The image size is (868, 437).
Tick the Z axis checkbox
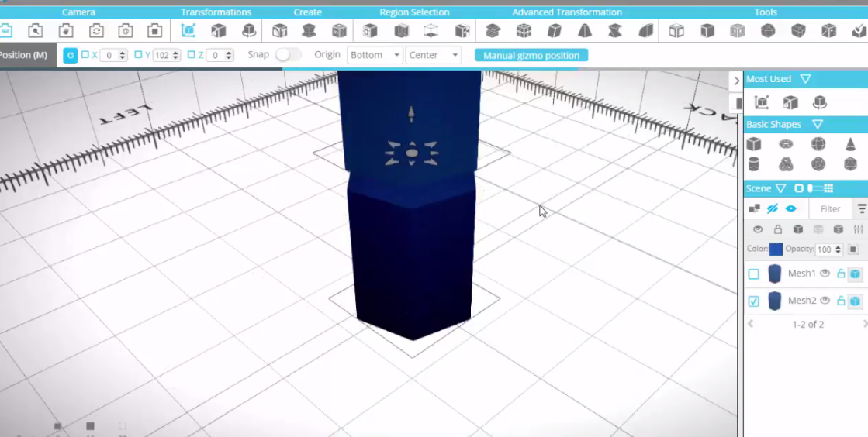pos(191,54)
